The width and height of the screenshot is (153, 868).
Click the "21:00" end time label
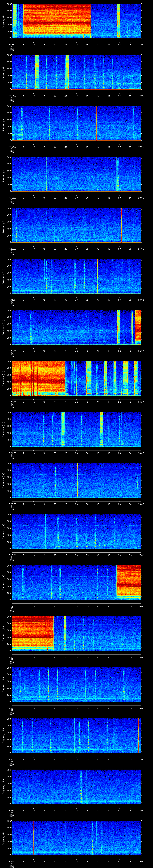coord(141,249)
